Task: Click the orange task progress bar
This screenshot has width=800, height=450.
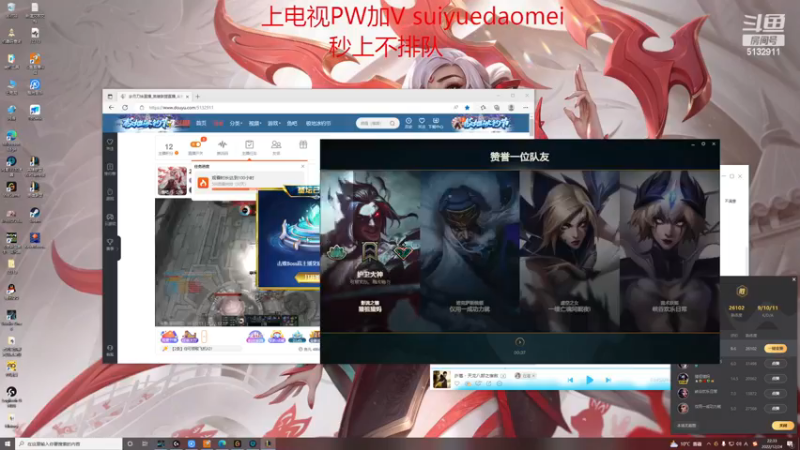Action: pos(235,189)
